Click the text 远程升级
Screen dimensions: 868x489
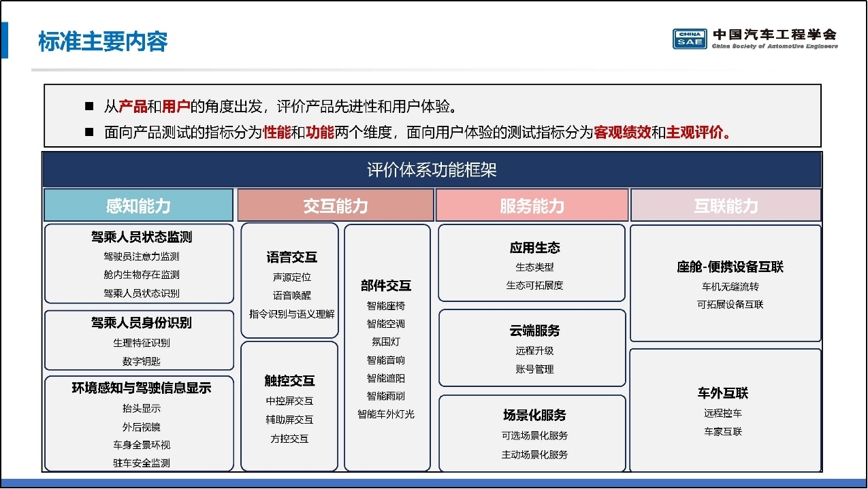tap(534, 351)
